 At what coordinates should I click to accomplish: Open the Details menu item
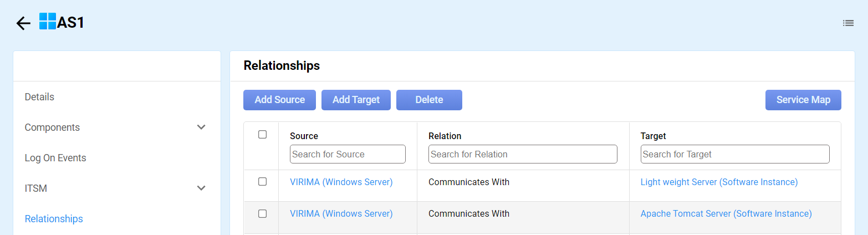coord(39,97)
